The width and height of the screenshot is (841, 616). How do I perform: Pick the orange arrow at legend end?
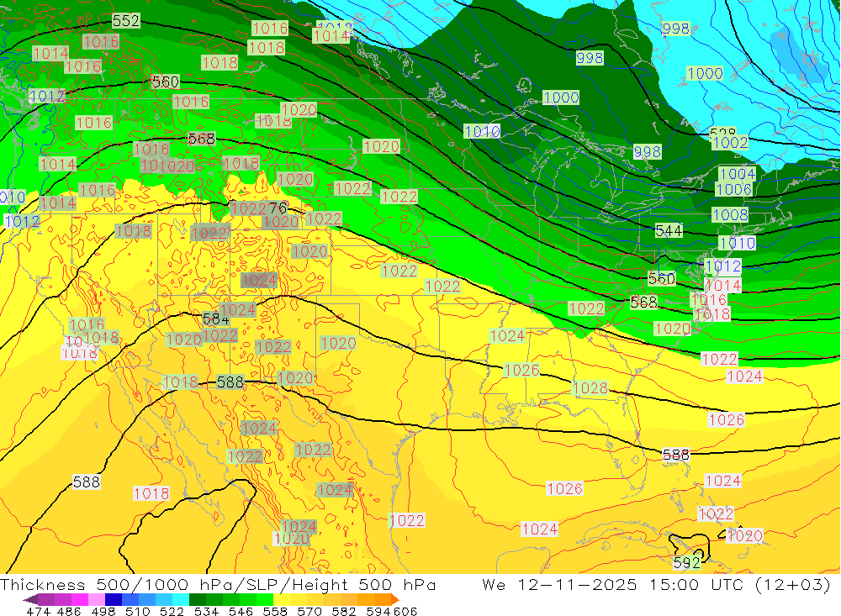click(x=395, y=599)
